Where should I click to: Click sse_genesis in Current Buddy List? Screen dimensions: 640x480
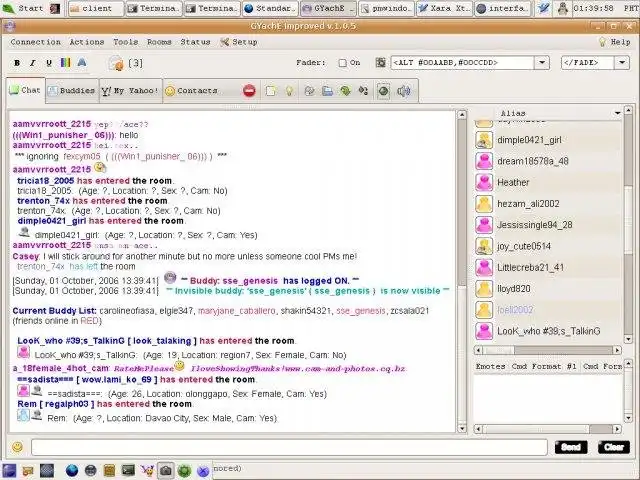360,311
